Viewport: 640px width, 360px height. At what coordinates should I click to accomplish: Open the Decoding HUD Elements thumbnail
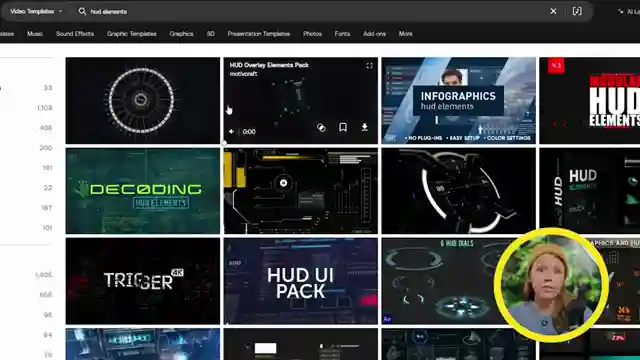pyautogui.click(x=142, y=191)
